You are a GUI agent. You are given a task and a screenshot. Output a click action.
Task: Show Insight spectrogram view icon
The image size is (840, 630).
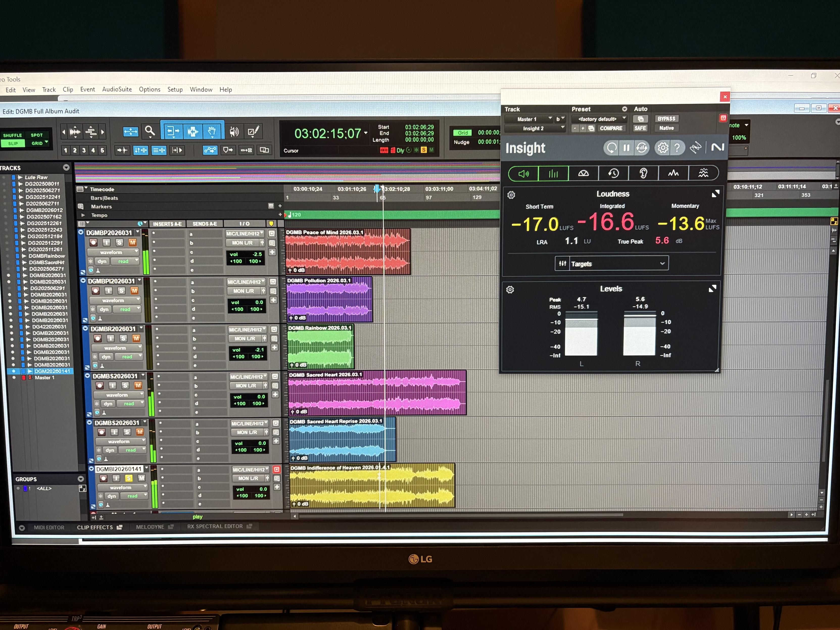703,173
